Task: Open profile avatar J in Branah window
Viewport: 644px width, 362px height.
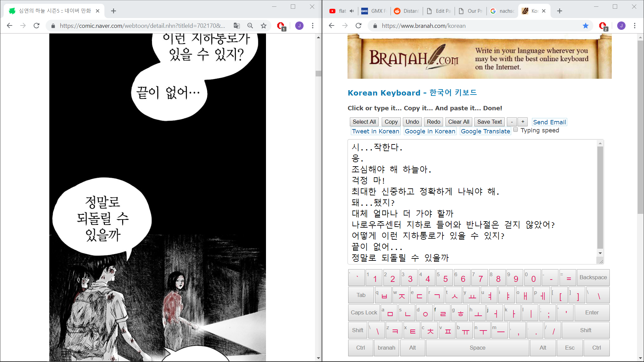Action: coord(621,26)
